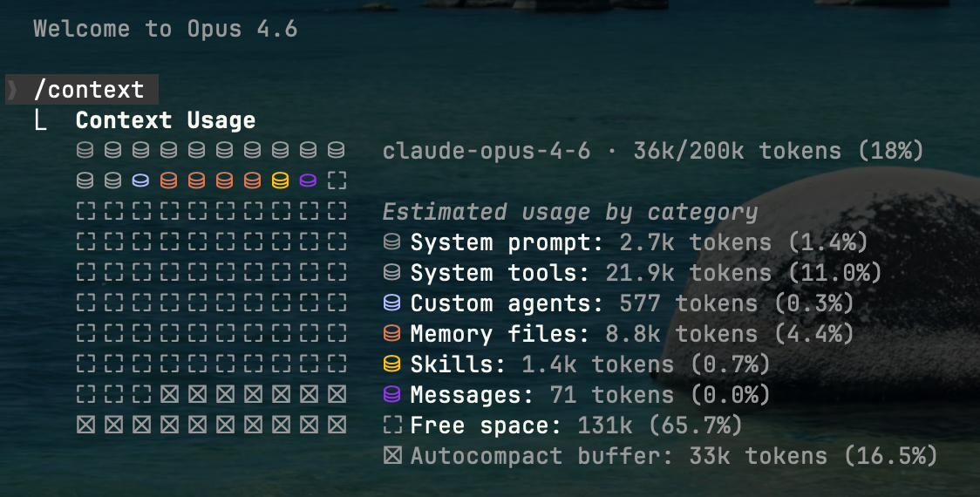The width and height of the screenshot is (980, 497).
Task: Click the Autocompact buffer legend icon
Action: click(392, 456)
